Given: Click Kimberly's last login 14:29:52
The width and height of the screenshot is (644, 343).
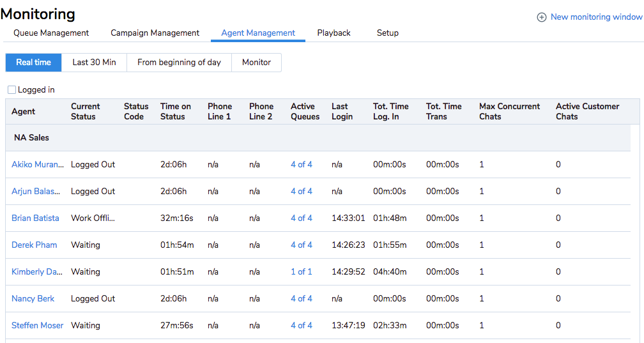Looking at the screenshot, I should pos(348,271).
